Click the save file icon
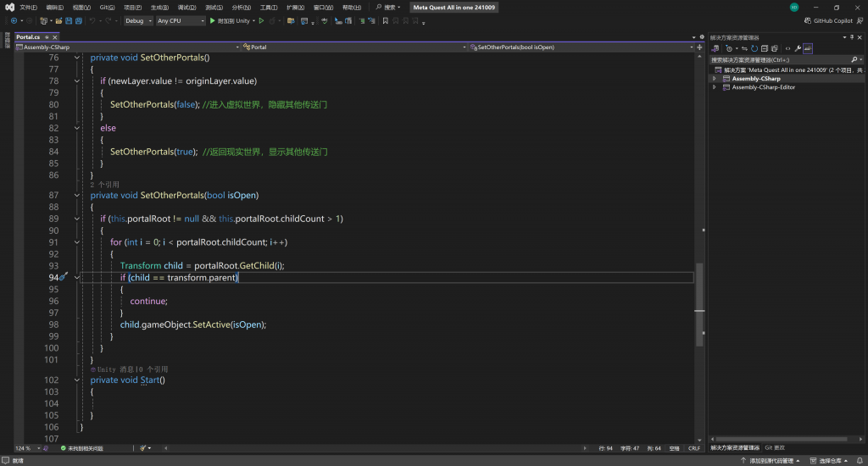 click(69, 21)
